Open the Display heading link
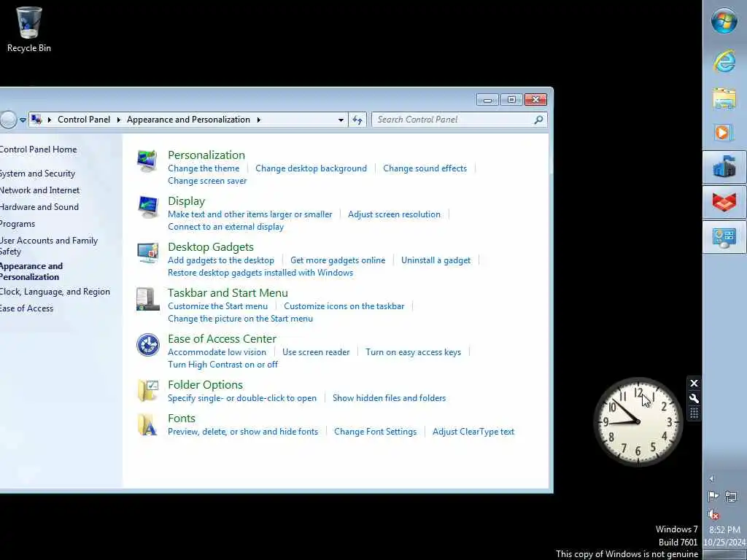 (186, 201)
